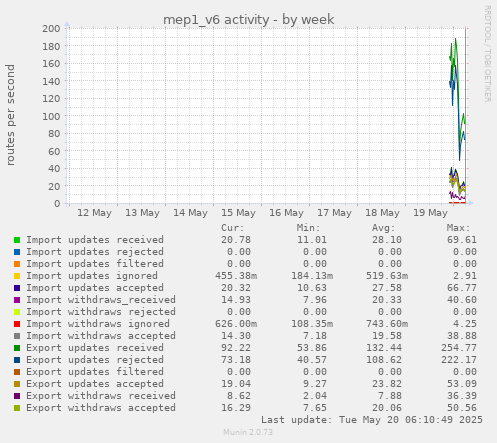Image resolution: width=497 pixels, height=443 pixels.
Task: Click the 200 y-axis tick label
Action: tap(51, 28)
